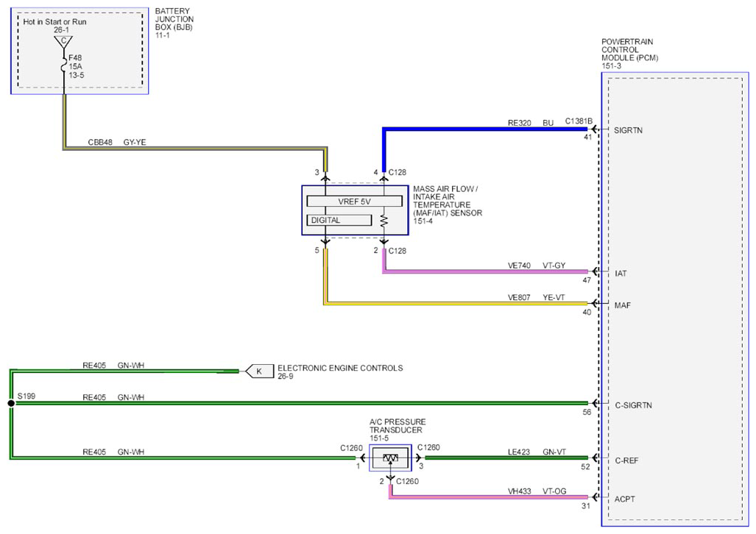The width and height of the screenshot is (756, 534).
Task: Select the DIGITAL box in the sensor
Action: [339, 220]
